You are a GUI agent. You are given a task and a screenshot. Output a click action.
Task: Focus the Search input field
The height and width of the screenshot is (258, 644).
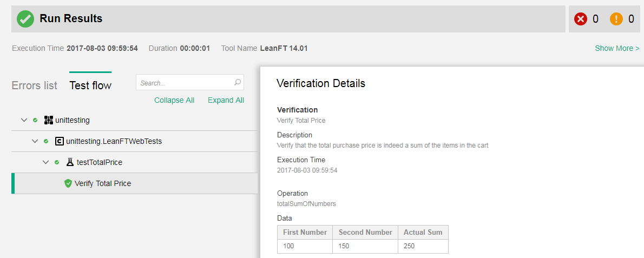pos(184,83)
